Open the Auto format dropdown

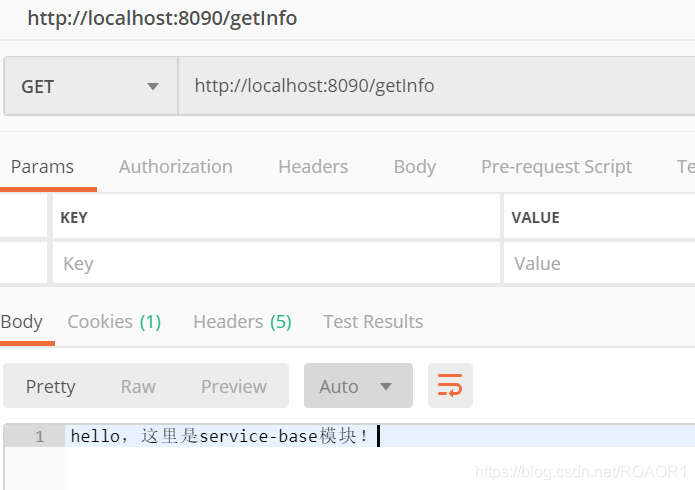(358, 386)
